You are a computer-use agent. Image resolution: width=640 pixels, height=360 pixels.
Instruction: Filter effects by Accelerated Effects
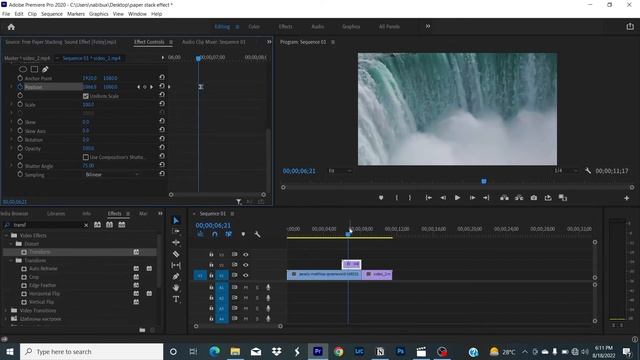pos(97,224)
